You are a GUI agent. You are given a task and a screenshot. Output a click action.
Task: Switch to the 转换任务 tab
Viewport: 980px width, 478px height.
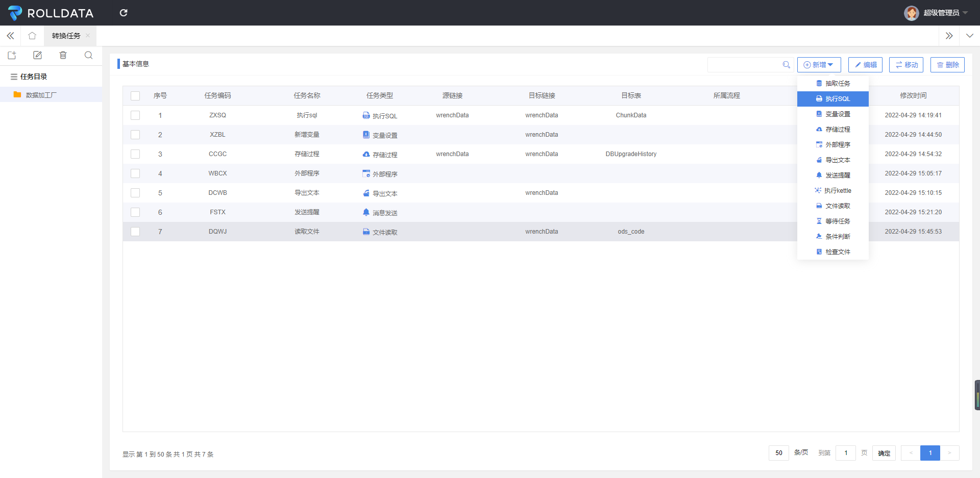point(66,36)
